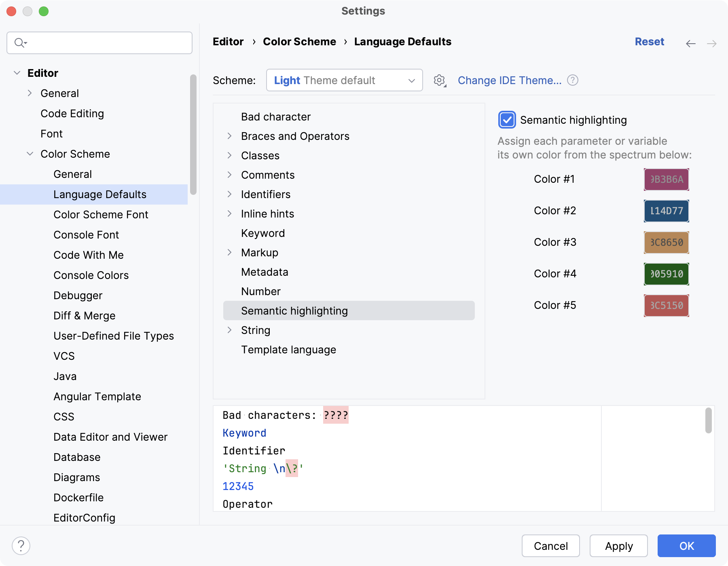Viewport: 728px width, 566px height.
Task: Click the Reset link
Action: [x=650, y=41]
